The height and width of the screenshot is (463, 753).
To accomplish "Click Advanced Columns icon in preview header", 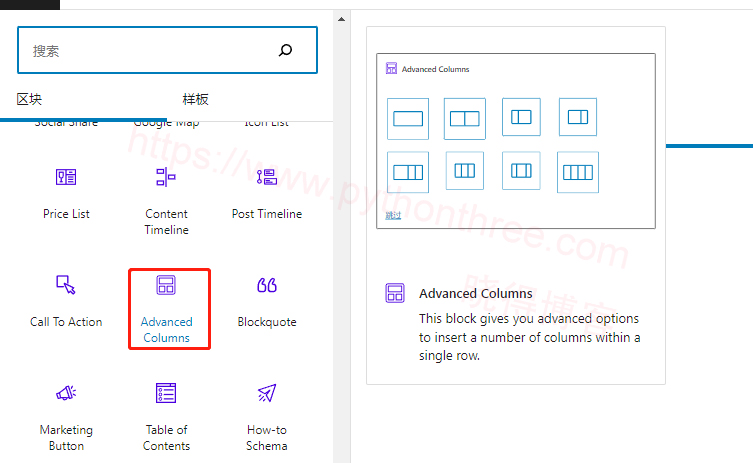I will (x=391, y=68).
